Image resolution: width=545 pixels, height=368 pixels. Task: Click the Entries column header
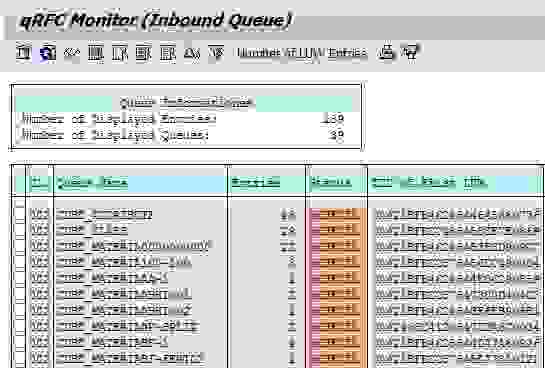point(256,182)
